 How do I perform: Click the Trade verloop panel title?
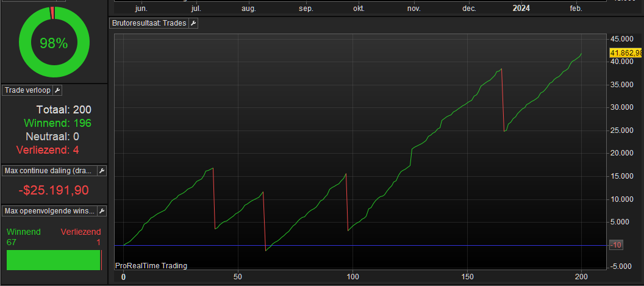tap(28, 90)
